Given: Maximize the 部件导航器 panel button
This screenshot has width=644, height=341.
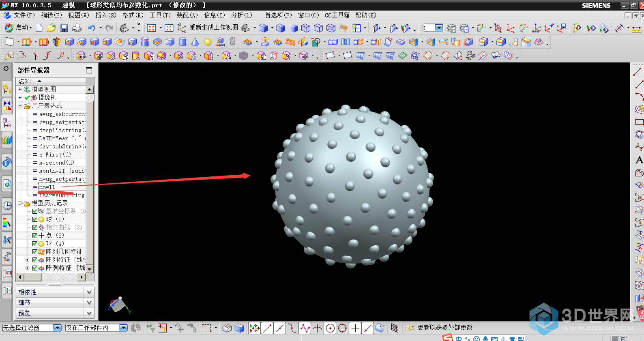Looking at the screenshot, I should [x=89, y=70].
